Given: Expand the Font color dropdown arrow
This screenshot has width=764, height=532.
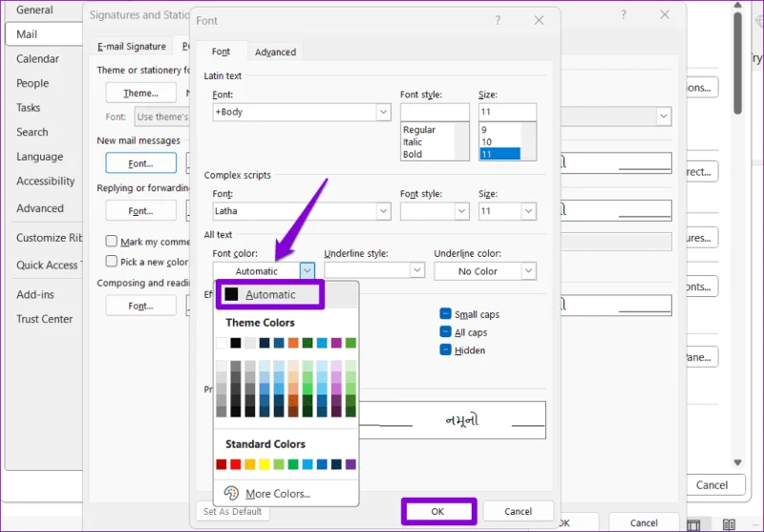Looking at the screenshot, I should point(307,271).
